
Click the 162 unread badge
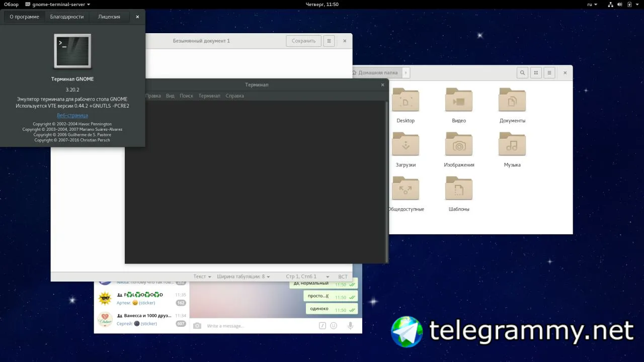(x=181, y=303)
